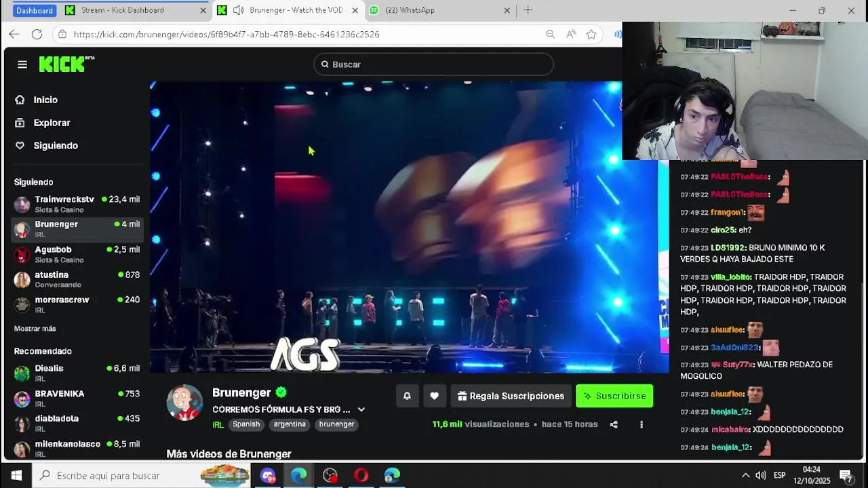Close the WhatsApp tab

click(x=507, y=11)
